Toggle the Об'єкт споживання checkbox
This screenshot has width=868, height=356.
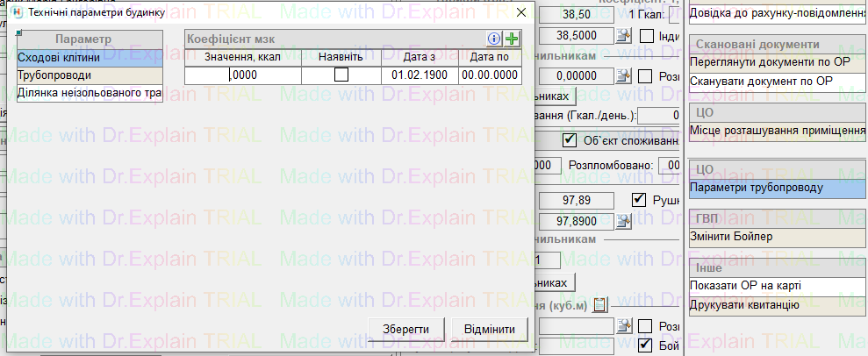coord(570,141)
